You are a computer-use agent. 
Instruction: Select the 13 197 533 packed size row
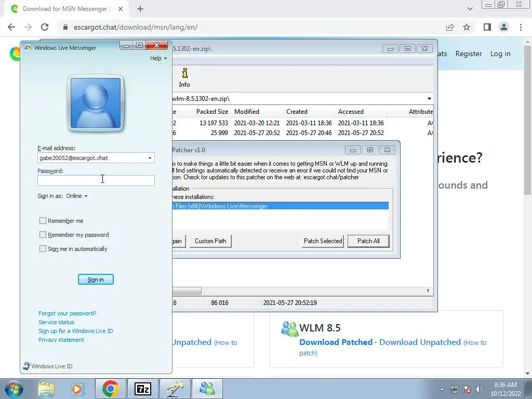[x=303, y=123]
